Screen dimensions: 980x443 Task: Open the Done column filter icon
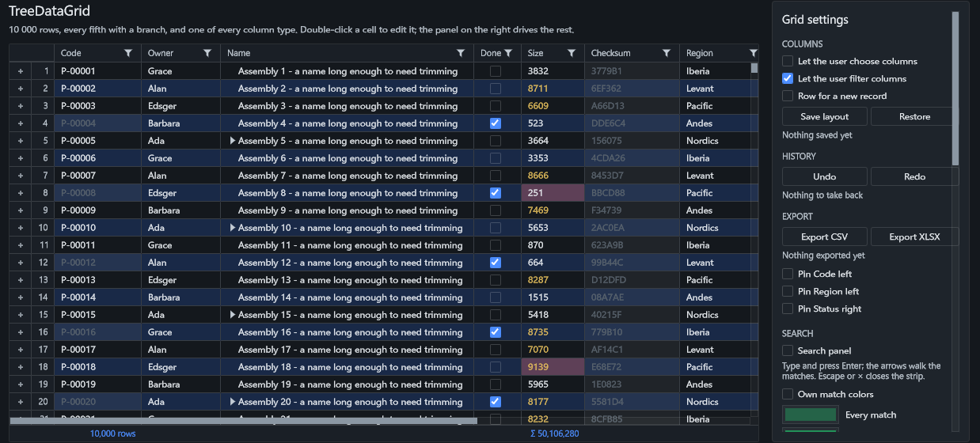pyautogui.click(x=508, y=53)
